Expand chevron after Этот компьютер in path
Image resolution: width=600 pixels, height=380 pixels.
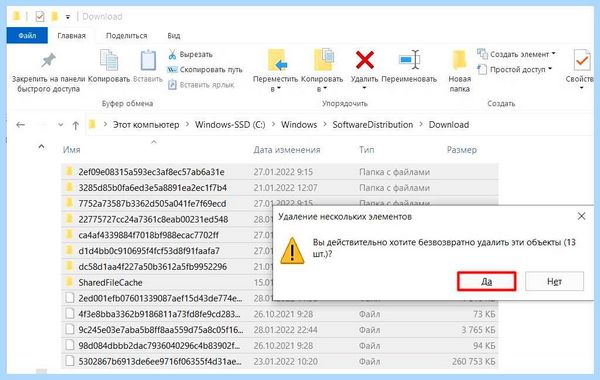coord(187,125)
